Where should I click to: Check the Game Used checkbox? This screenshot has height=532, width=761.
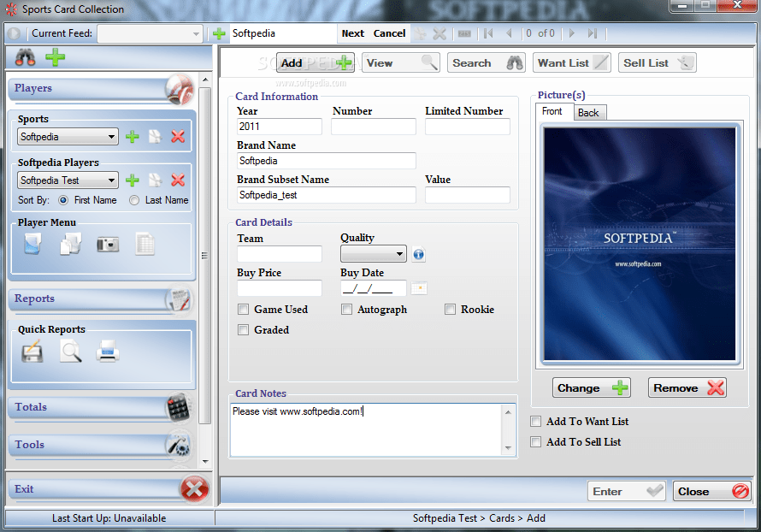[243, 309]
